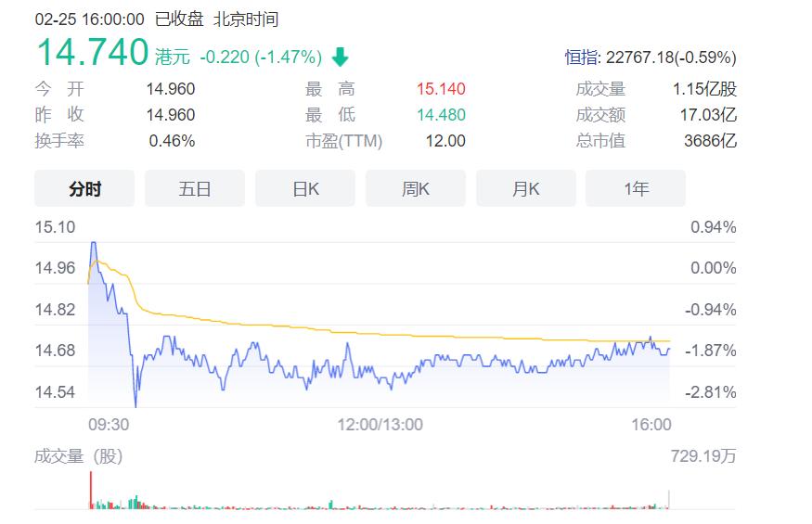The image size is (812, 524).
Task: Click the green down arrow icon
Action: (x=340, y=58)
